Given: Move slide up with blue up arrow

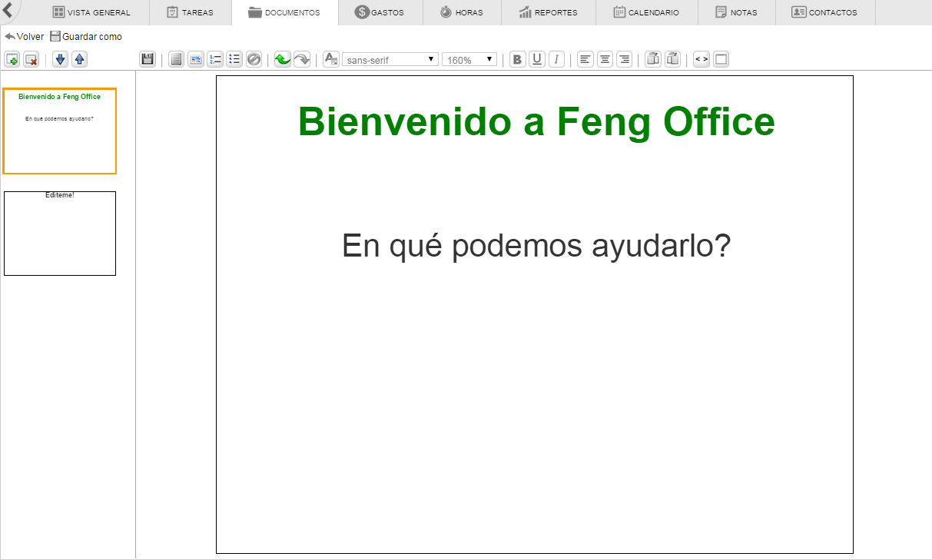Looking at the screenshot, I should [79, 60].
